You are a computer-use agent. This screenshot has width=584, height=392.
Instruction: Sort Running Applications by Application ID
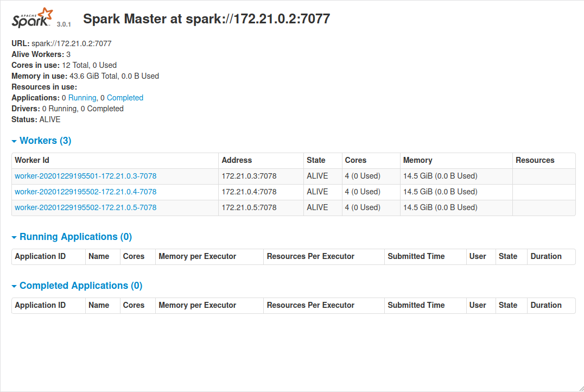click(x=40, y=256)
